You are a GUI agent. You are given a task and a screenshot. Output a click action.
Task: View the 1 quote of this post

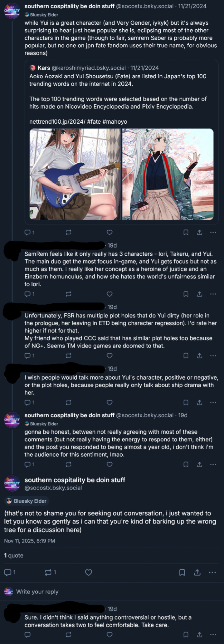[14, 555]
